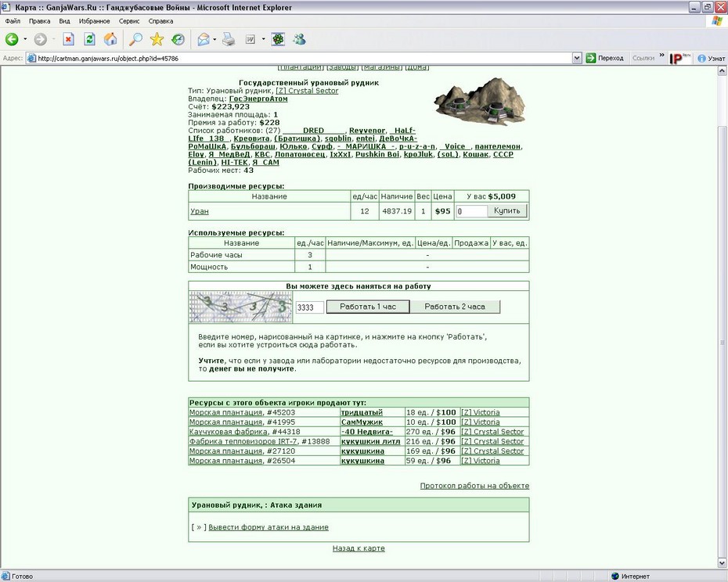This screenshot has width=728, height=582.
Task: Open the Mail toolbar dropdown arrow
Action: [x=214, y=39]
